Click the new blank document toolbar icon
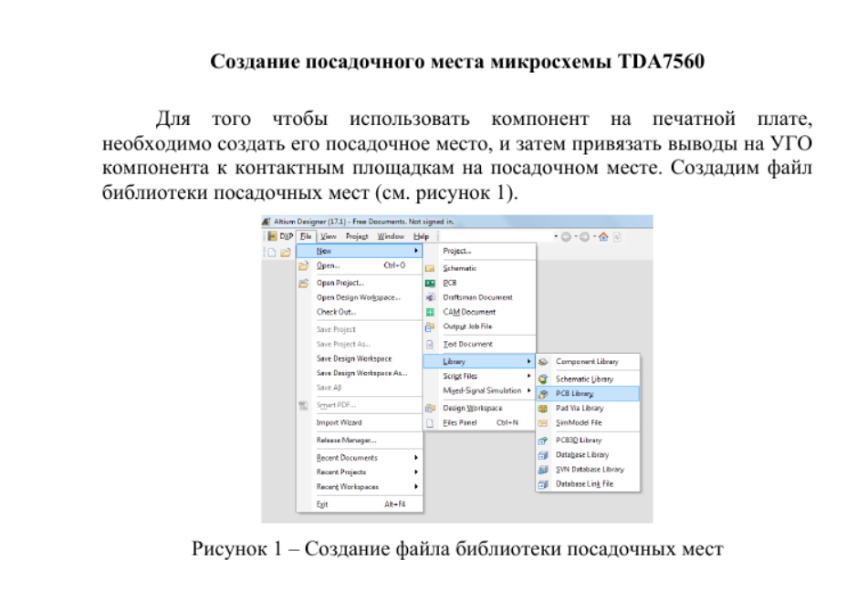This screenshot has width=868, height=591. click(x=272, y=252)
